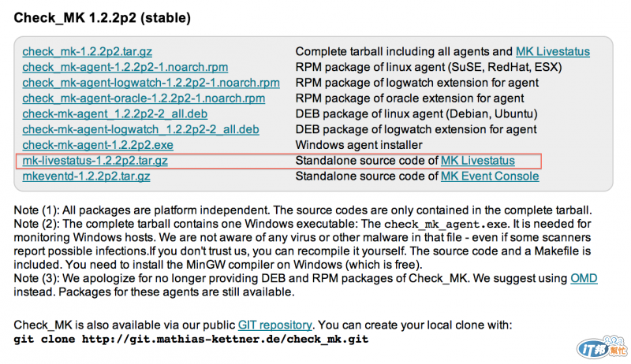Click 'RPM package of oracle extension for agent' text

(409, 98)
